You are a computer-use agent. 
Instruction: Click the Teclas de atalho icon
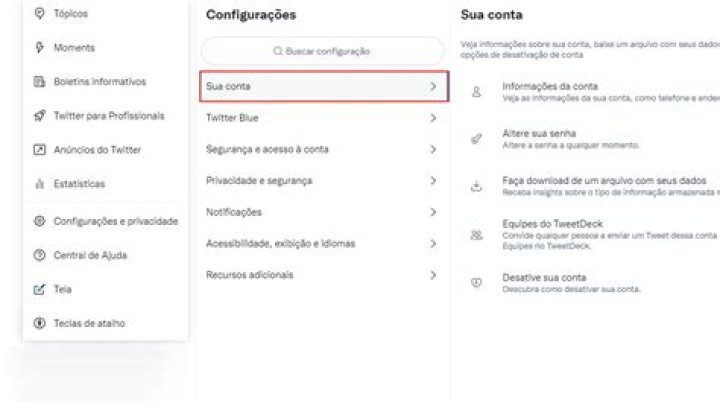[40, 323]
